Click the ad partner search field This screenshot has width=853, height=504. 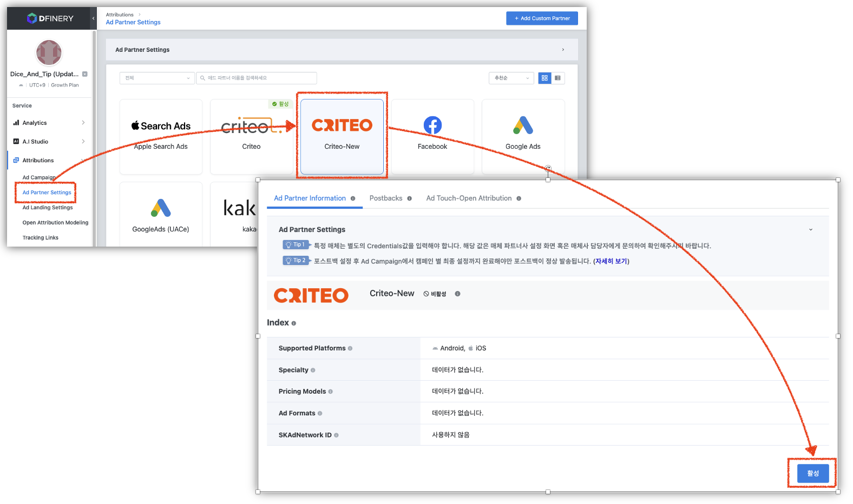[x=257, y=78]
